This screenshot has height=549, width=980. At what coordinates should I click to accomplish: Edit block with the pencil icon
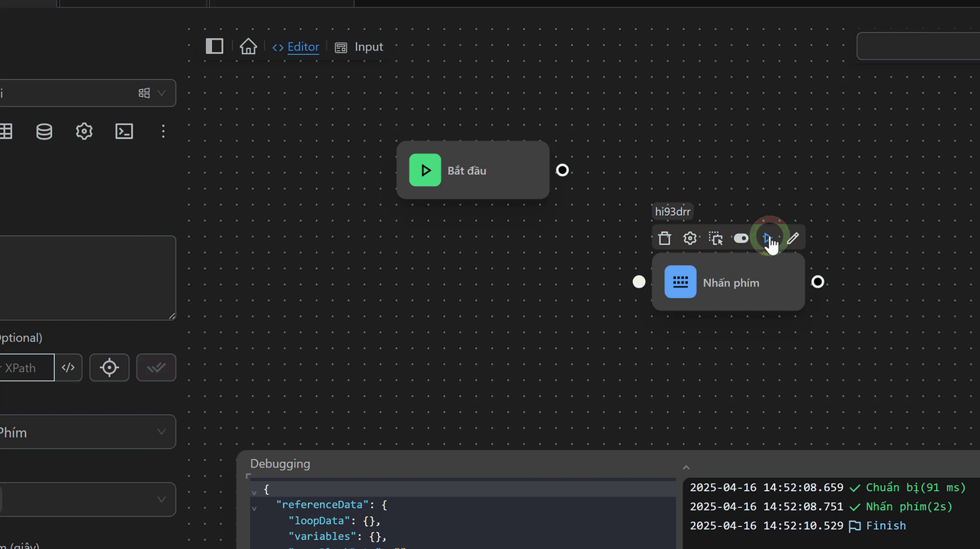793,239
